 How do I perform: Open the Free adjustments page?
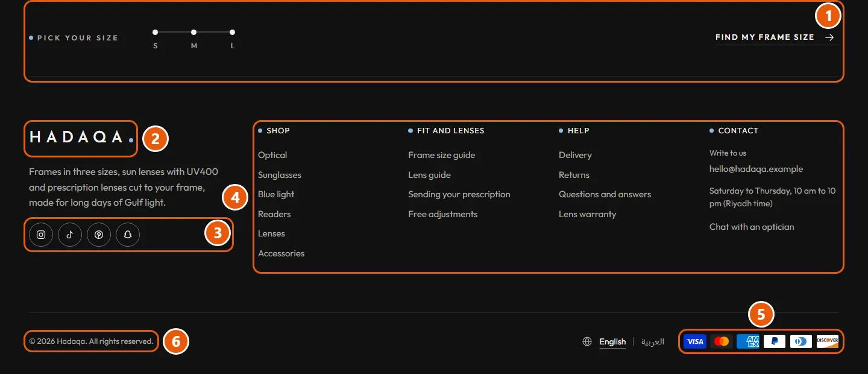coord(443,214)
